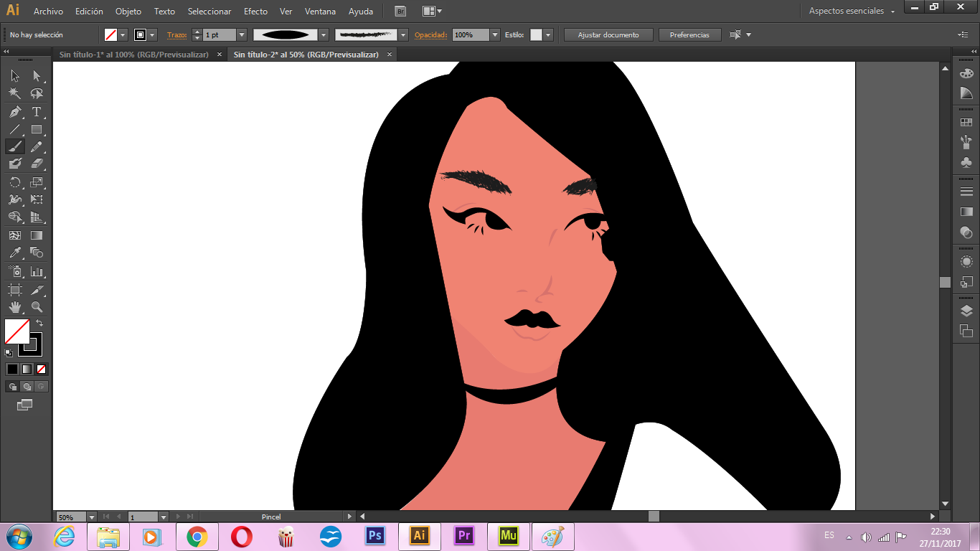The image size is (980, 551).
Task: Select the Scale tool
Action: [x=37, y=182]
